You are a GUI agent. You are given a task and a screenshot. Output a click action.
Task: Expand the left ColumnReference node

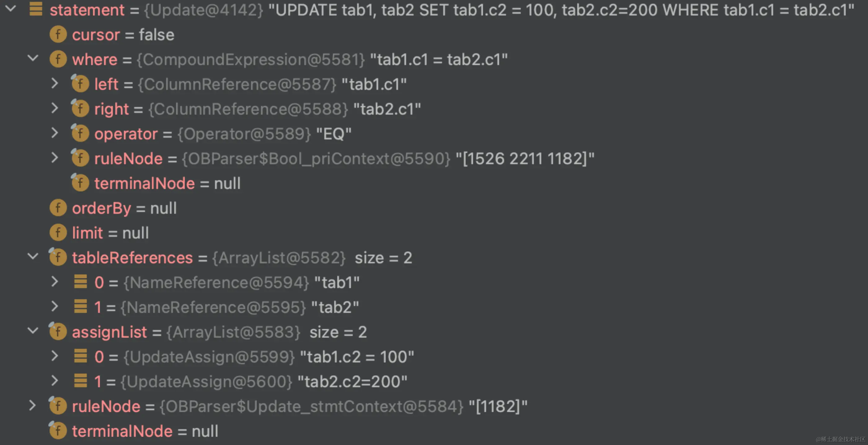[54, 84]
